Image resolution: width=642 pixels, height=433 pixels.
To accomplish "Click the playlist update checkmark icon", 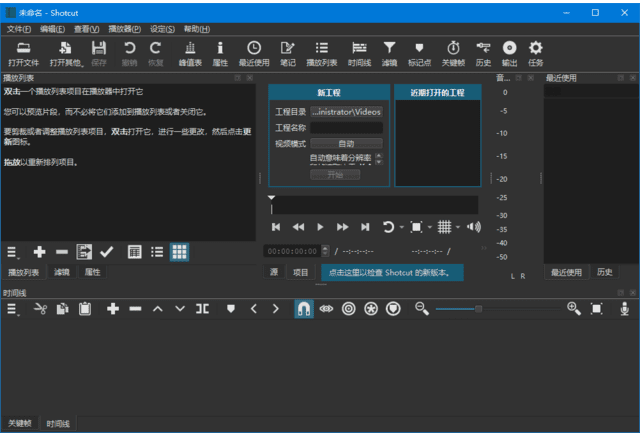I will 106,252.
